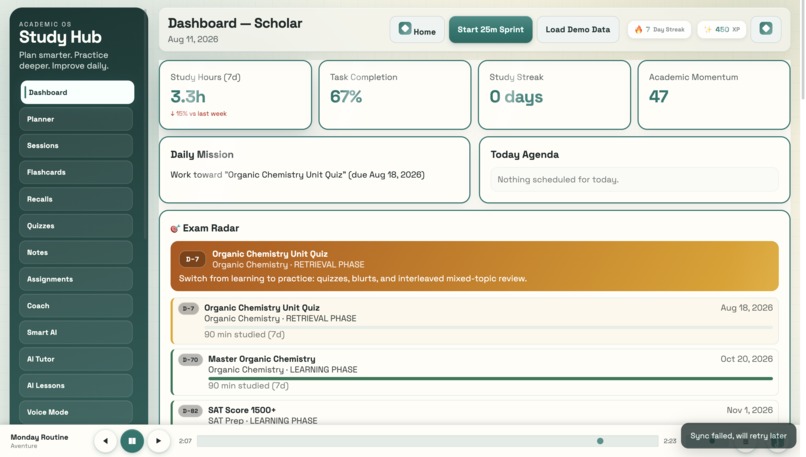Skip to previous track in music player
Image resolution: width=806 pixels, height=457 pixels.
coord(105,441)
